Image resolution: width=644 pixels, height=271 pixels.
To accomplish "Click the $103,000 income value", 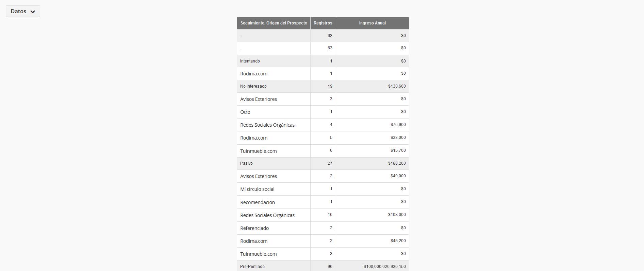I will tap(397, 215).
